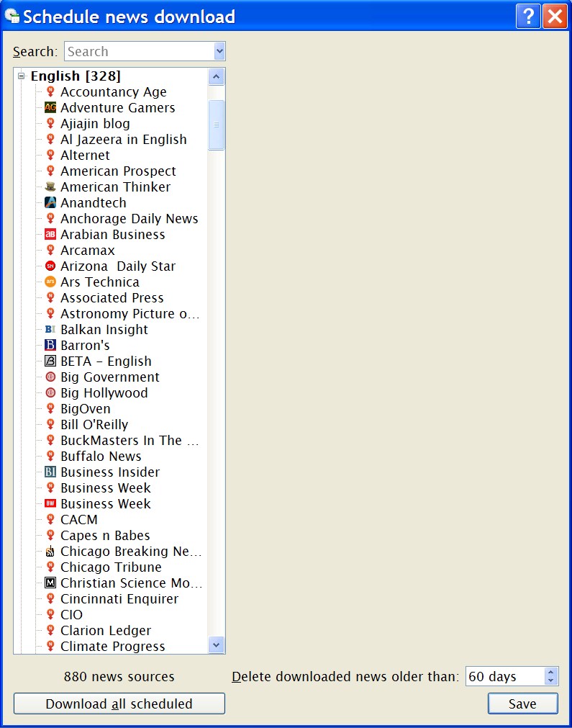Click the Business Insider BI icon
The image size is (572, 728).
pyautogui.click(x=50, y=472)
